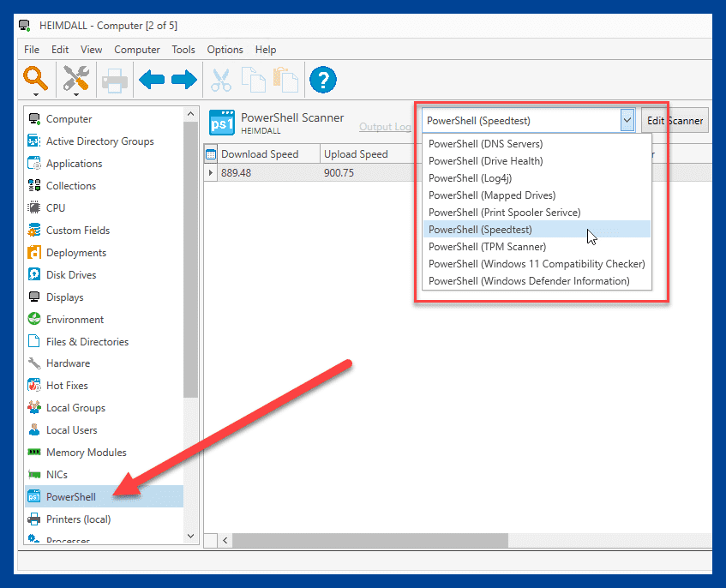Viewport: 726px width, 588px height.
Task: Open the wrench and screwdriver tools icon
Action: [x=76, y=78]
